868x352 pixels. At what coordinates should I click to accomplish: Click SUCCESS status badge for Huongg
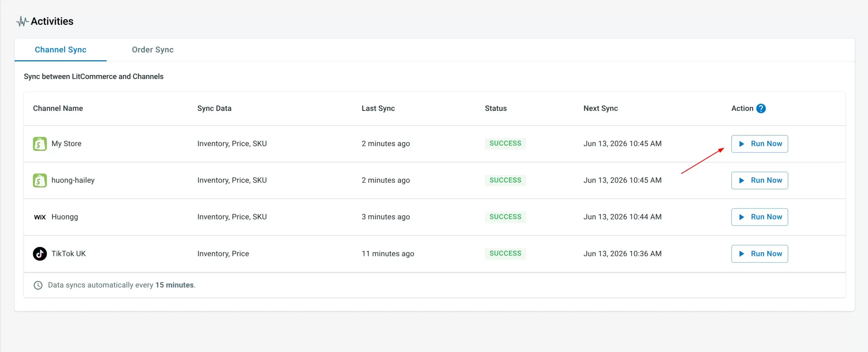(x=505, y=217)
